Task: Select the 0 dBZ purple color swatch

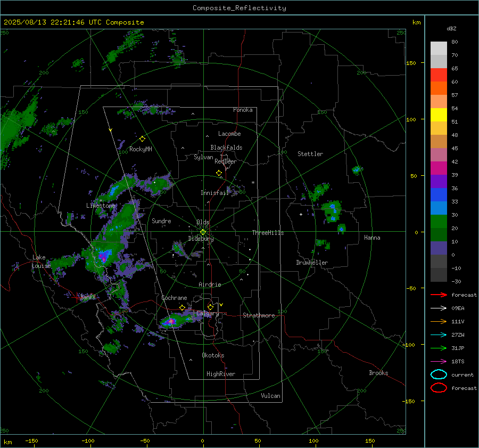Action: pyautogui.click(x=439, y=248)
